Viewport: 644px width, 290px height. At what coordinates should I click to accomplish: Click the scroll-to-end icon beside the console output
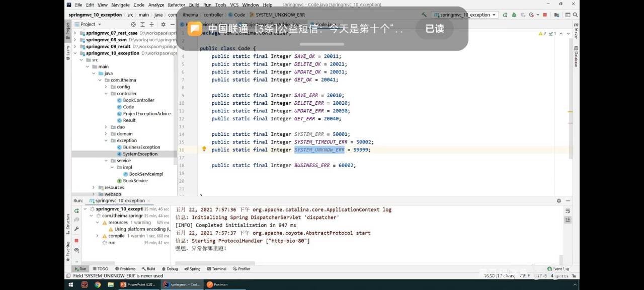click(568, 219)
